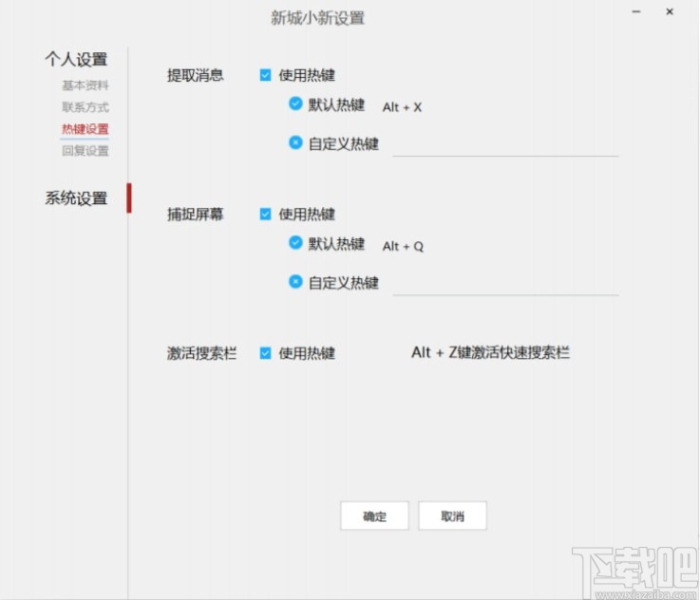700x600 pixels.
Task: Select 默认热键 radio under 提取消息
Action: pos(295,103)
